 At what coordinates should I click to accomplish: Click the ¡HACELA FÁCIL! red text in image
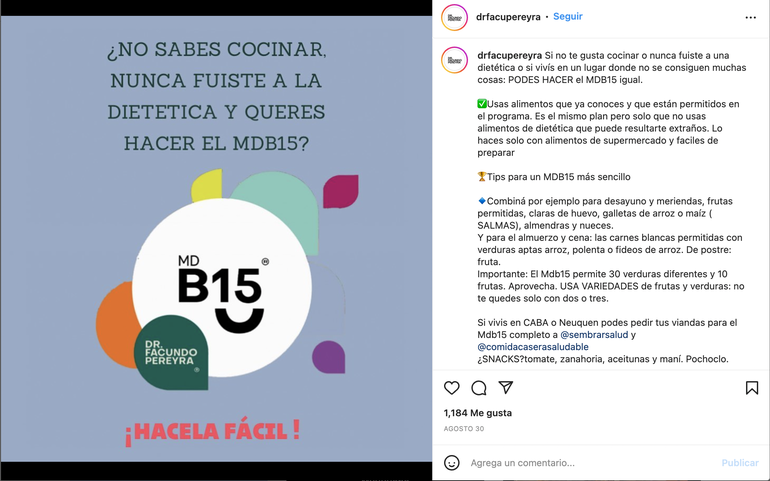pyautogui.click(x=212, y=431)
